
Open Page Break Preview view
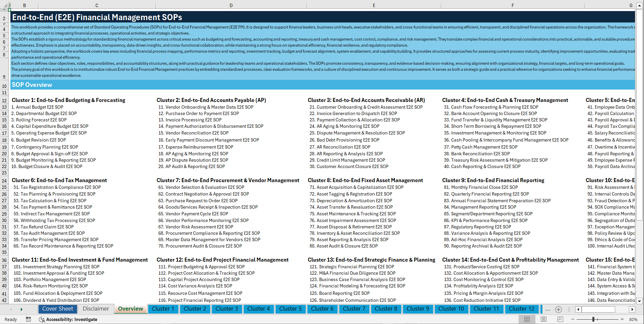pyautogui.click(x=561, y=319)
